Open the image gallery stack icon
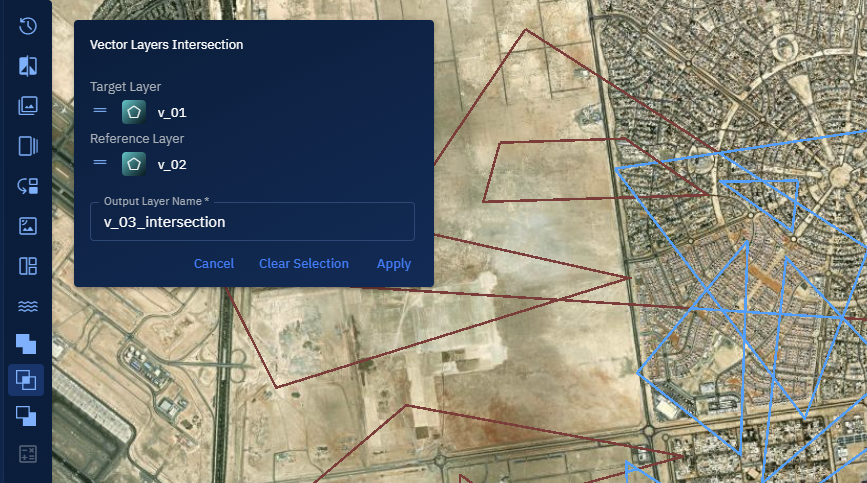Screen dimensions: 867x483 point(27,105)
